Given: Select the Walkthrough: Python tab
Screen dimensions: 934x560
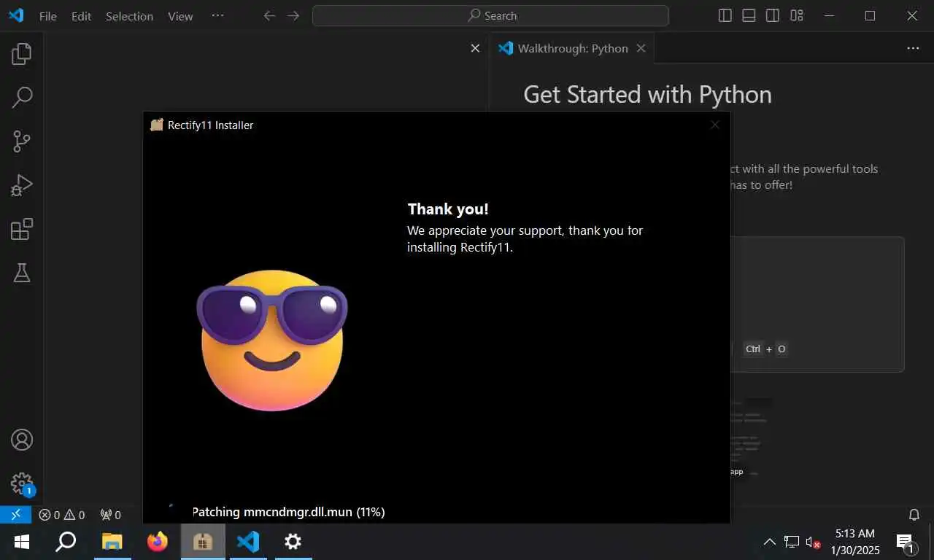Looking at the screenshot, I should coord(572,48).
